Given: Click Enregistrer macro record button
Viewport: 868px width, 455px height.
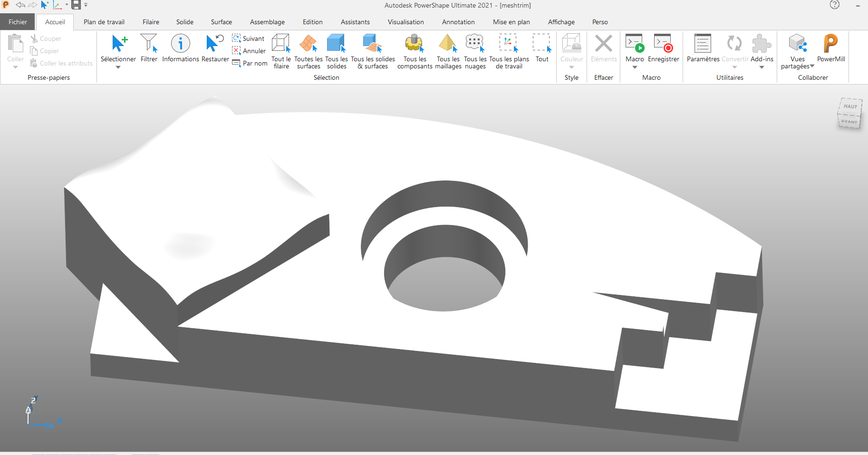Looking at the screenshot, I should coord(663,44).
